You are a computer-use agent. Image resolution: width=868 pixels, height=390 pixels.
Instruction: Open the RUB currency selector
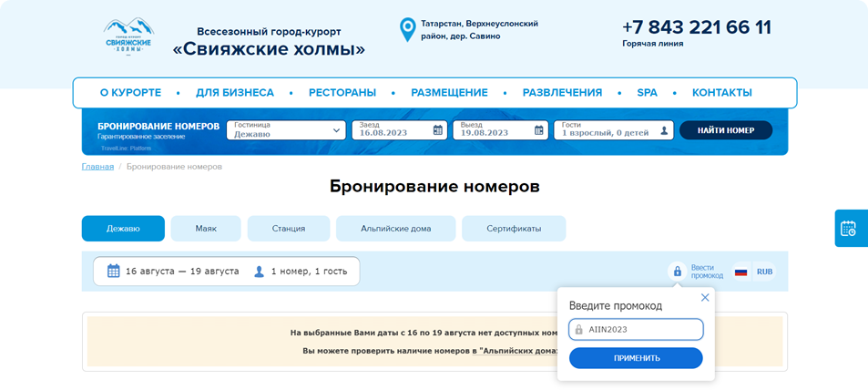coord(764,272)
